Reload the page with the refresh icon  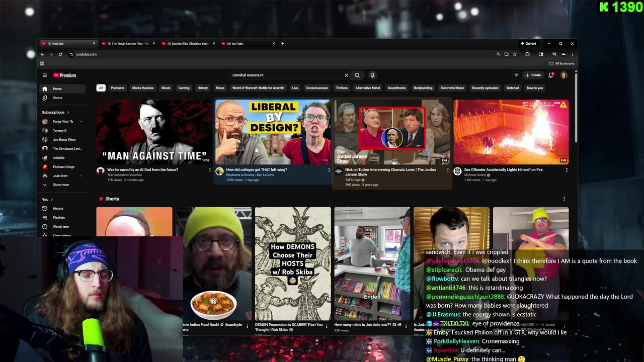60,54
